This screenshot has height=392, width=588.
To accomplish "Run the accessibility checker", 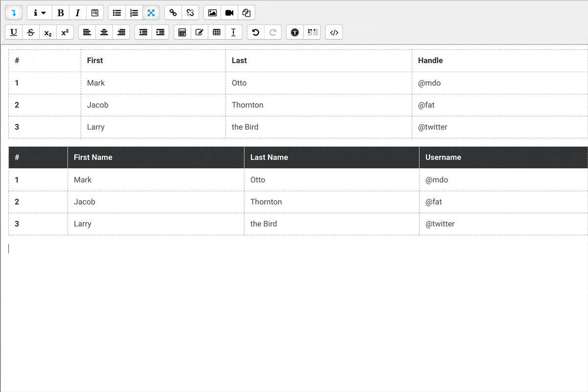I will coord(295,32).
